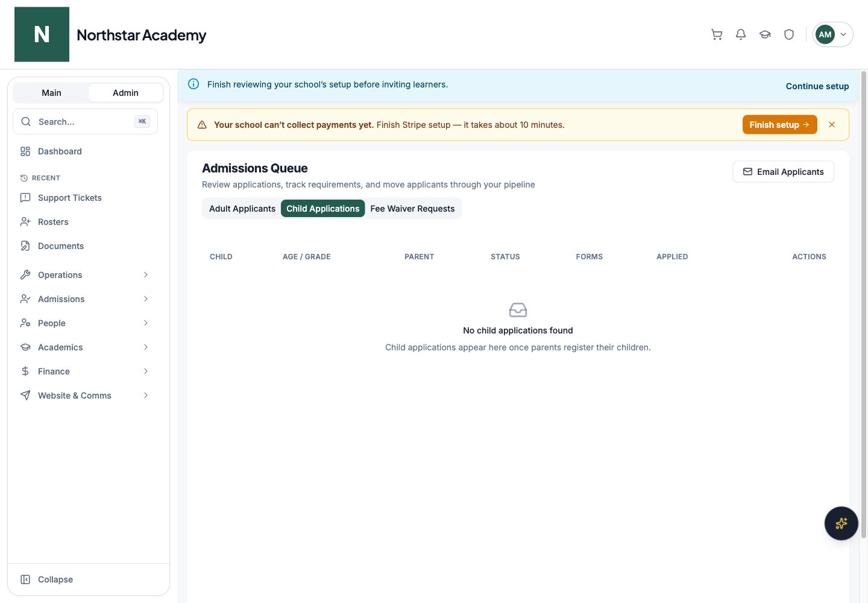Focus the sidebar Search field
The image size is (868, 603).
[x=85, y=122]
